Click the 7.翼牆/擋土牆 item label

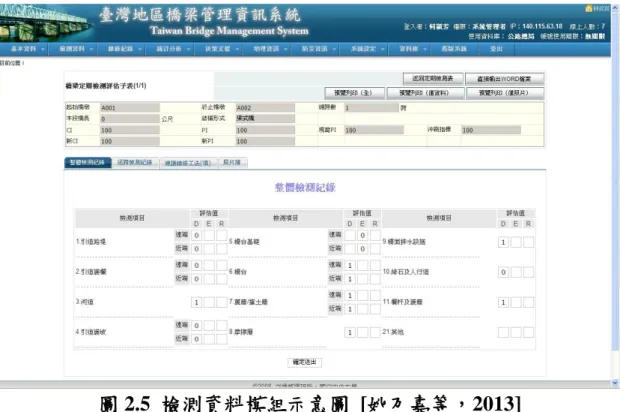click(248, 302)
